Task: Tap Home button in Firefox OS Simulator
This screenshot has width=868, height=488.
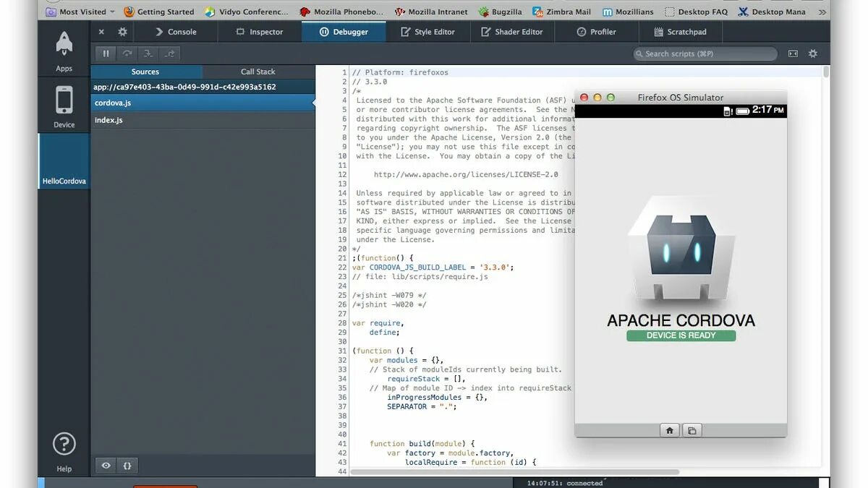Action: click(x=670, y=430)
